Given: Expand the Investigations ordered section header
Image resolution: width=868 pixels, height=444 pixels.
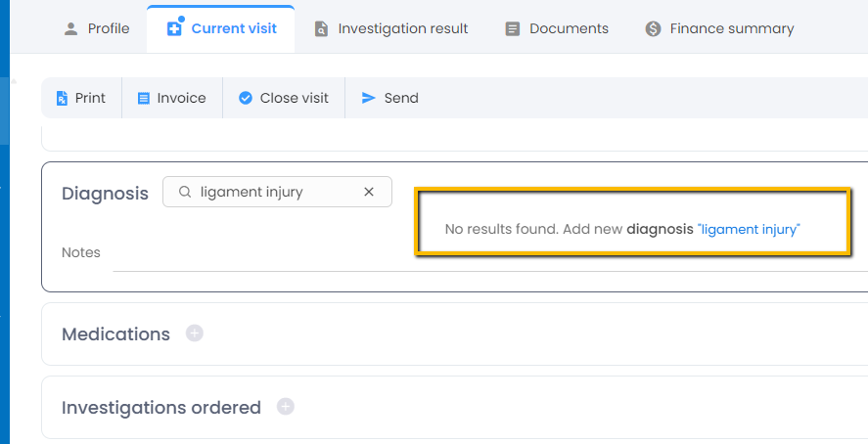Looking at the screenshot, I should tap(160, 408).
